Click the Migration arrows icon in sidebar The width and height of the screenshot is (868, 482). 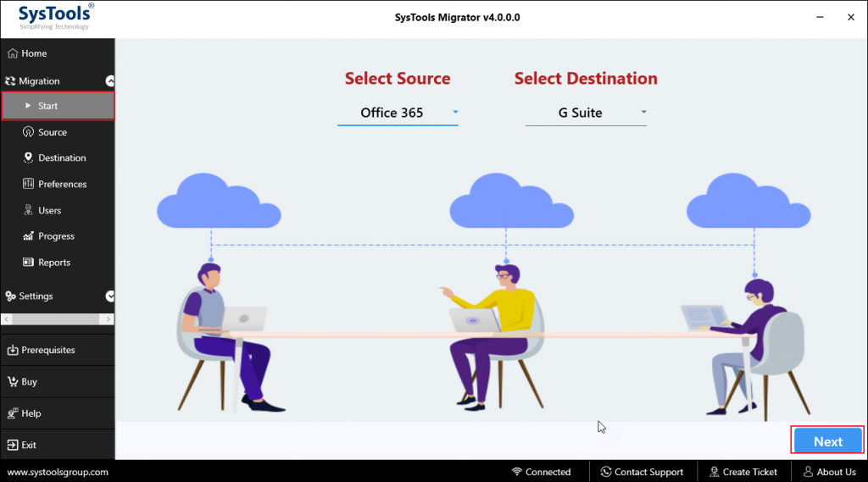(10, 81)
